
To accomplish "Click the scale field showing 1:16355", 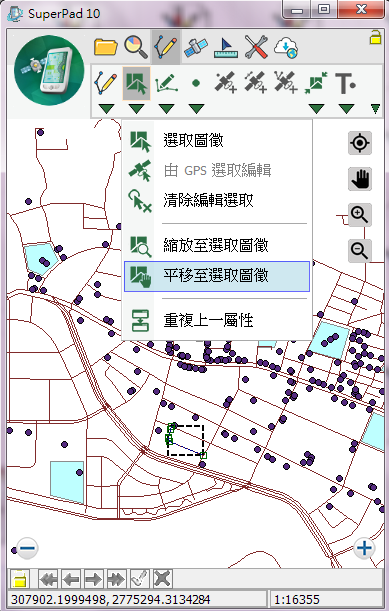I will [x=325, y=599].
